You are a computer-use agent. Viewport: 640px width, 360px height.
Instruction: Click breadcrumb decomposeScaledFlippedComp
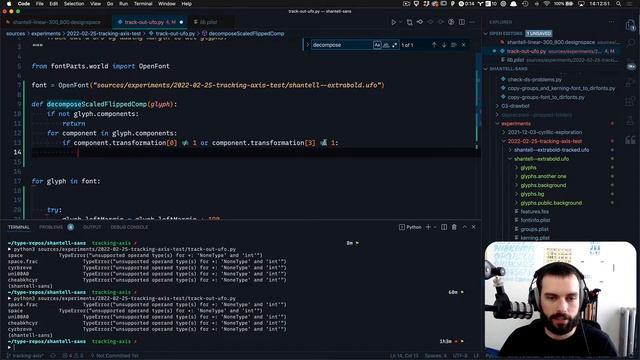pyautogui.click(x=246, y=33)
